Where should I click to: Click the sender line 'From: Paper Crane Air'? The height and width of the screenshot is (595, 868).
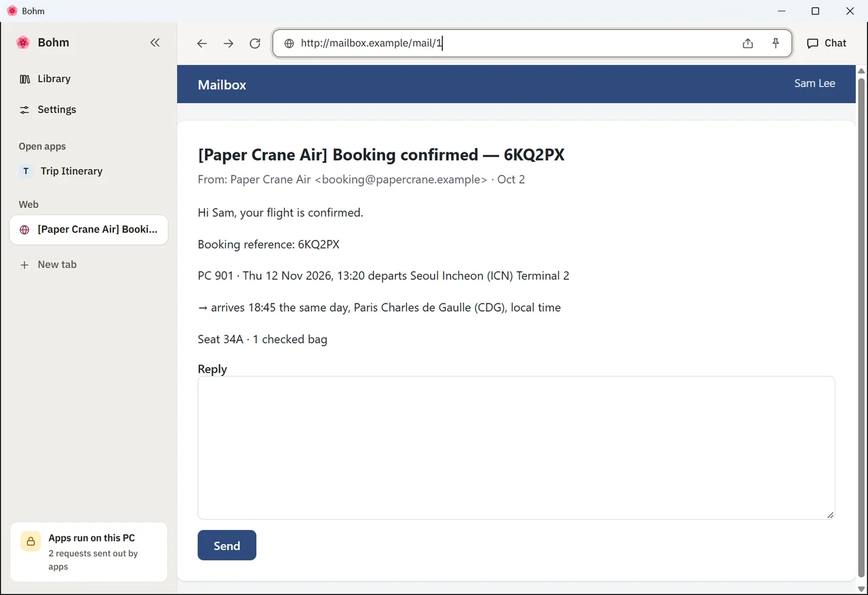361,180
